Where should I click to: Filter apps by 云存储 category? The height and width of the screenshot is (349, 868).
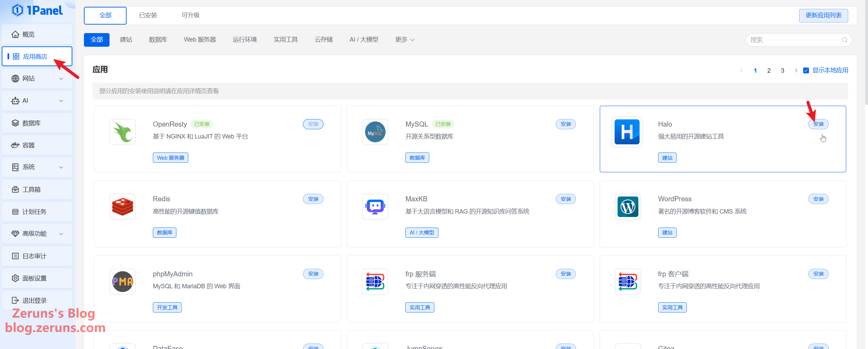click(x=323, y=40)
